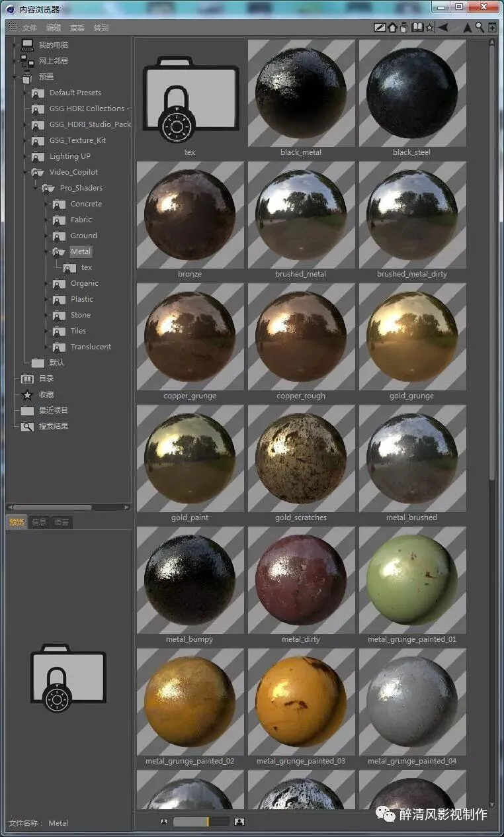Image resolution: width=504 pixels, height=837 pixels.
Task: Collapse the Pro_Shaders tree node
Action: pyautogui.click(x=36, y=188)
